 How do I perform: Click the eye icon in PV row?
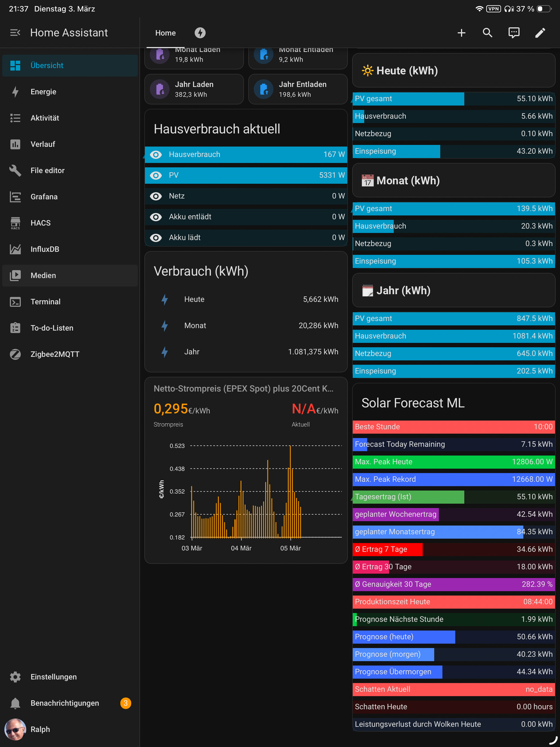(x=156, y=175)
